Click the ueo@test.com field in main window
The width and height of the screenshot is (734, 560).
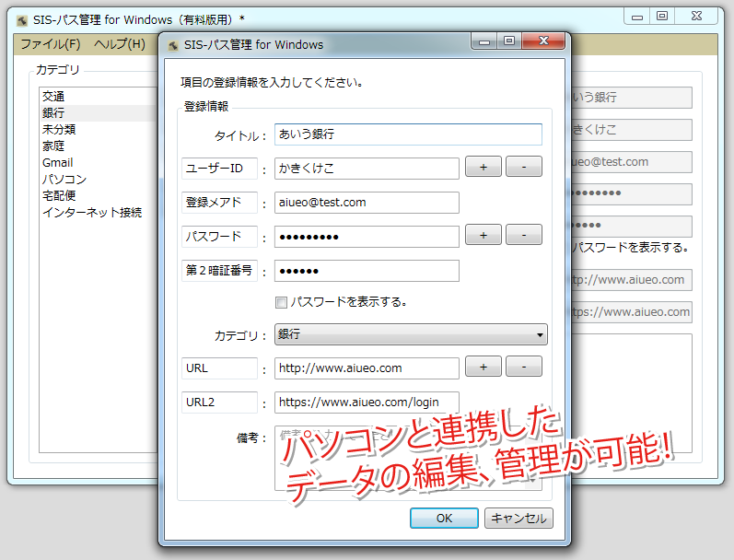(x=632, y=162)
